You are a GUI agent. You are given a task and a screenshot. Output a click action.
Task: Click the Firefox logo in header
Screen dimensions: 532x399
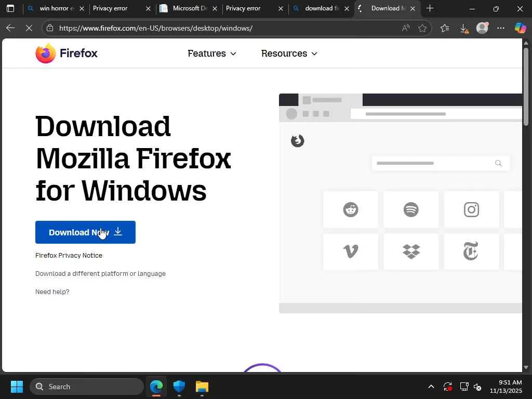pyautogui.click(x=66, y=54)
